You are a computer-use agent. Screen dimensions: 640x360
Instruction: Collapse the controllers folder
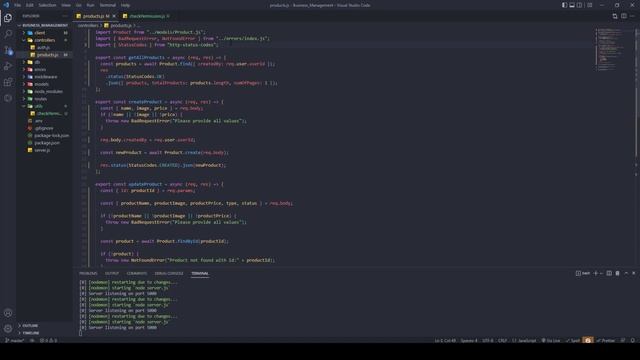pos(44,40)
